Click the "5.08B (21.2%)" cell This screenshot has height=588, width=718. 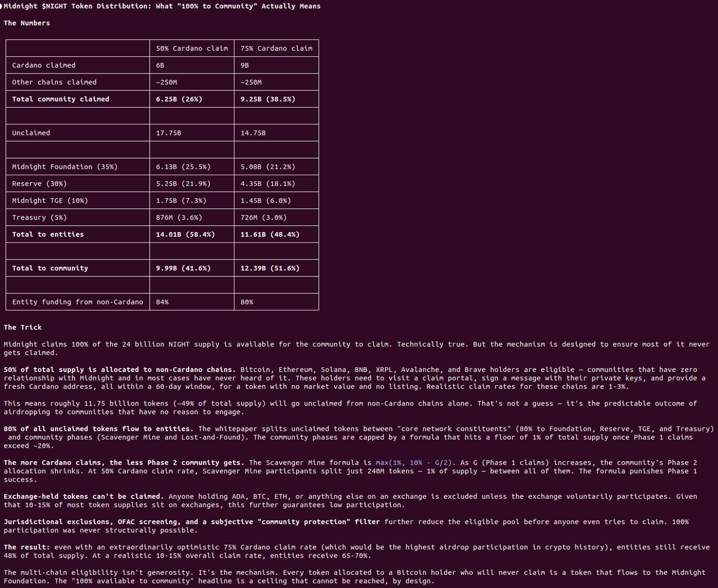[x=267, y=166]
